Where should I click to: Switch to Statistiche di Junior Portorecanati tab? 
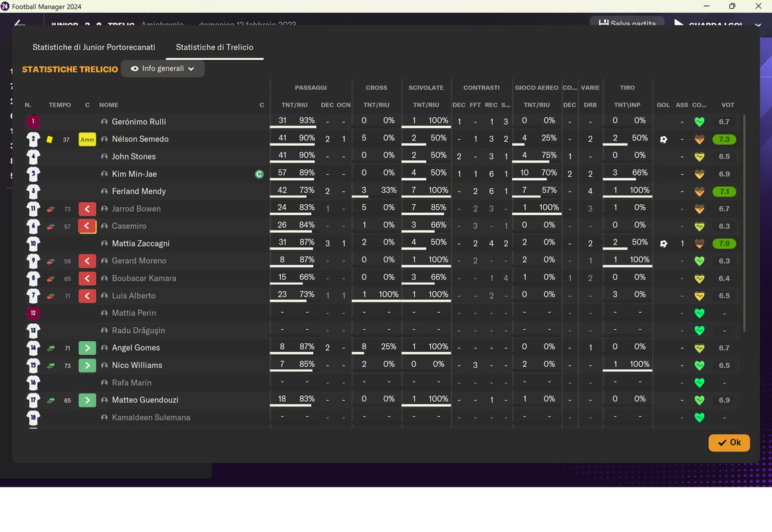tap(94, 47)
